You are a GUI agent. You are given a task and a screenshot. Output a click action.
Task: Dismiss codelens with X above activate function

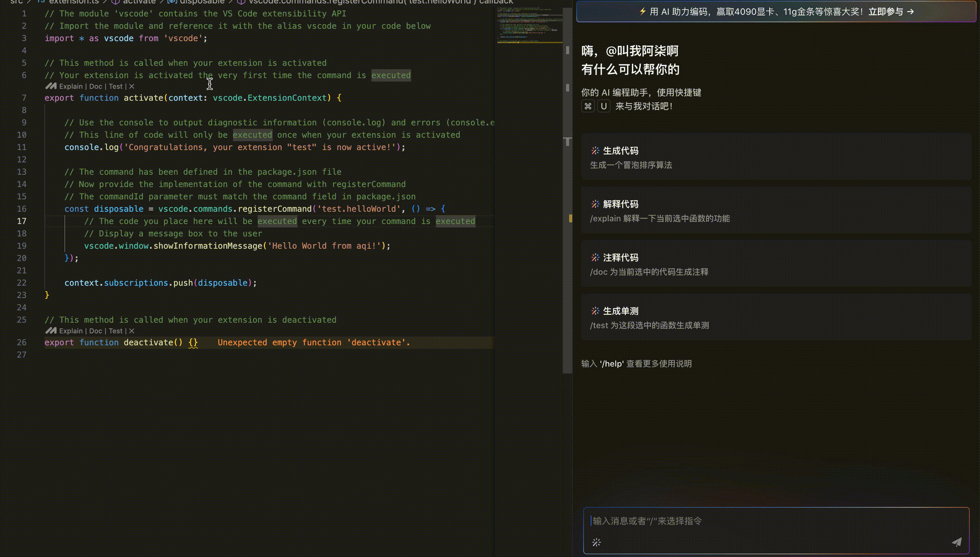132,86
